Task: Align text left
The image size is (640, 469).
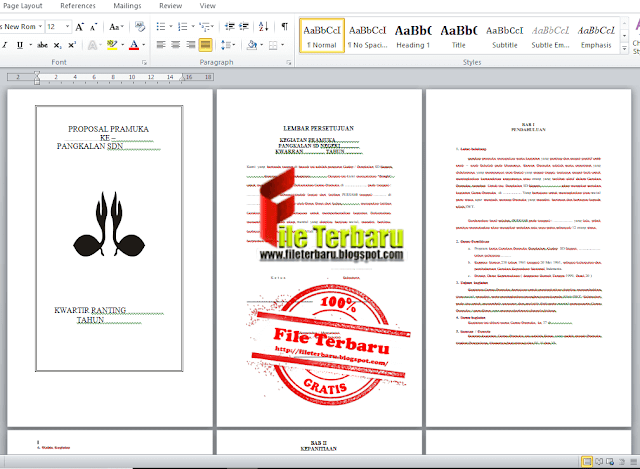Action: click(x=161, y=45)
